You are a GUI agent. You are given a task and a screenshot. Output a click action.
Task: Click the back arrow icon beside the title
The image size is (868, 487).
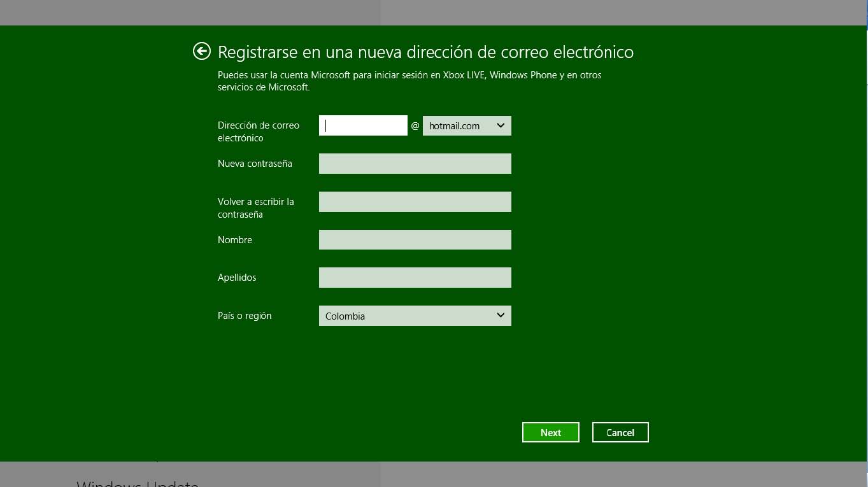pyautogui.click(x=202, y=51)
